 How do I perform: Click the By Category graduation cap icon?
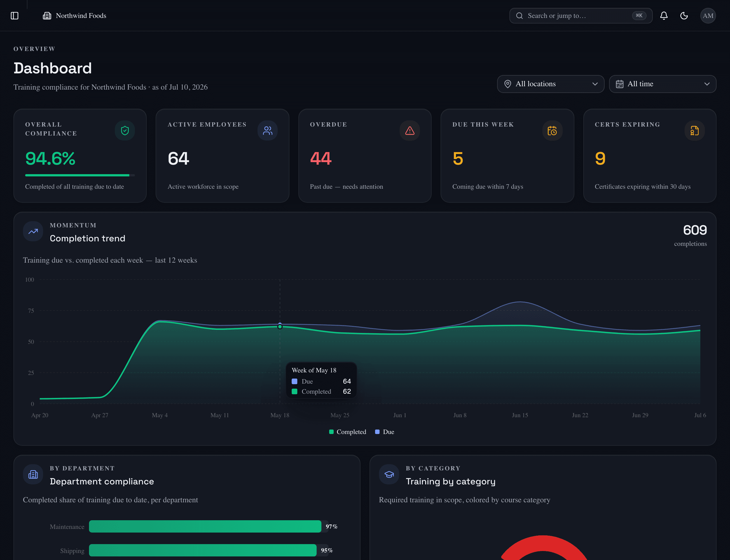pyautogui.click(x=389, y=474)
